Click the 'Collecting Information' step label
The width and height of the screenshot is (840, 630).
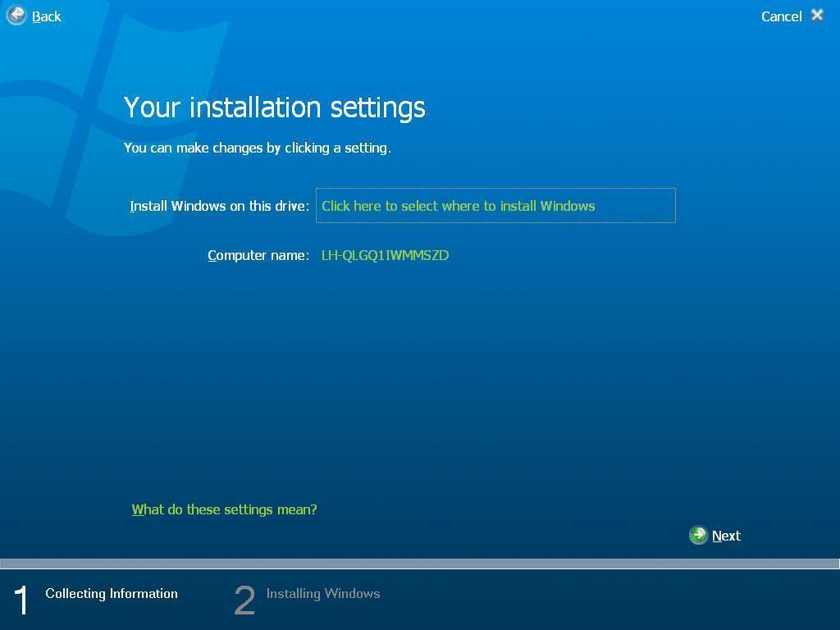pyautogui.click(x=112, y=594)
